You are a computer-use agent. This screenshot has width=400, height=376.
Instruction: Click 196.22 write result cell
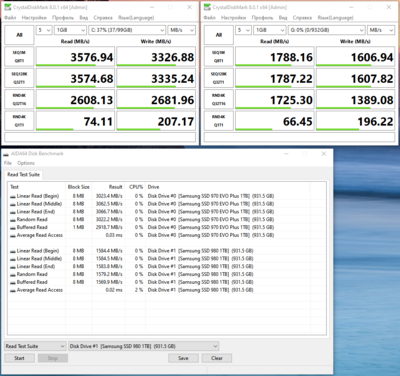click(x=355, y=121)
